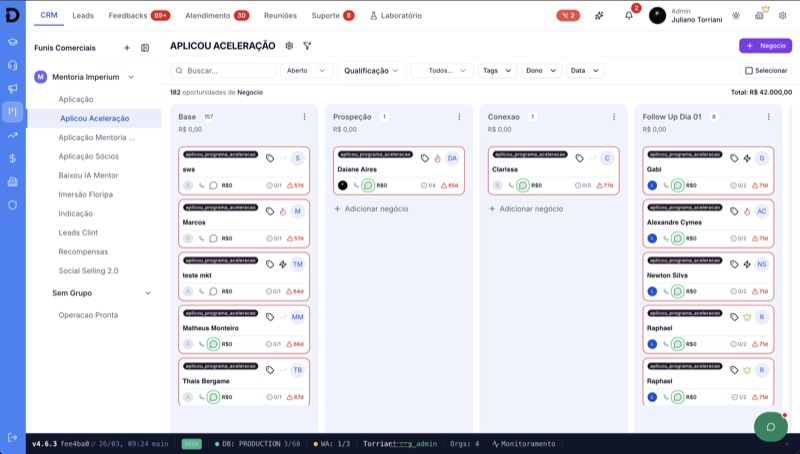The image size is (800, 454).
Task: Open the Atendimento tab
Action: (217, 16)
